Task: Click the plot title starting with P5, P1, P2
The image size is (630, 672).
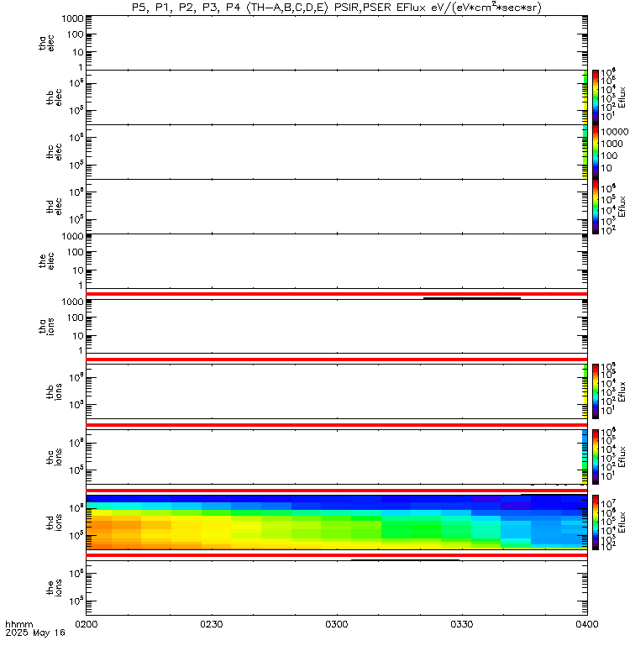Action: [337, 8]
